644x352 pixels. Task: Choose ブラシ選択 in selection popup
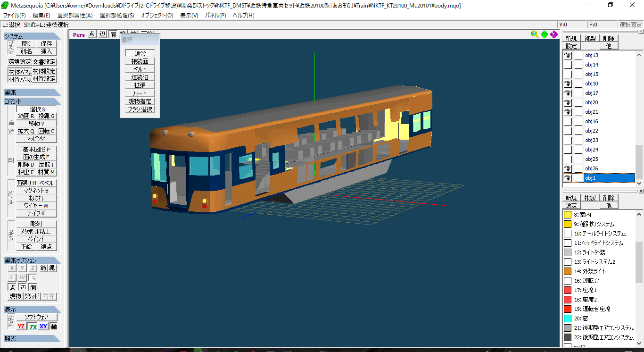(x=140, y=109)
